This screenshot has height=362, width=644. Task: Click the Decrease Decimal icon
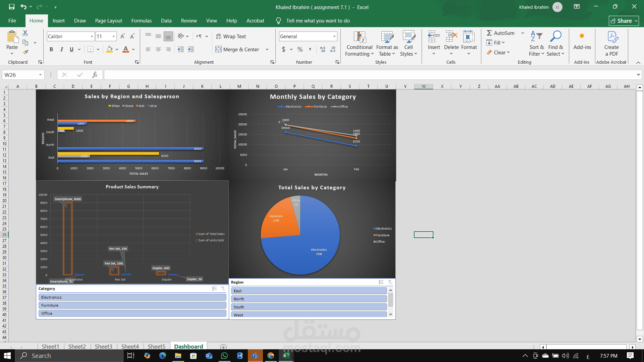333,49
